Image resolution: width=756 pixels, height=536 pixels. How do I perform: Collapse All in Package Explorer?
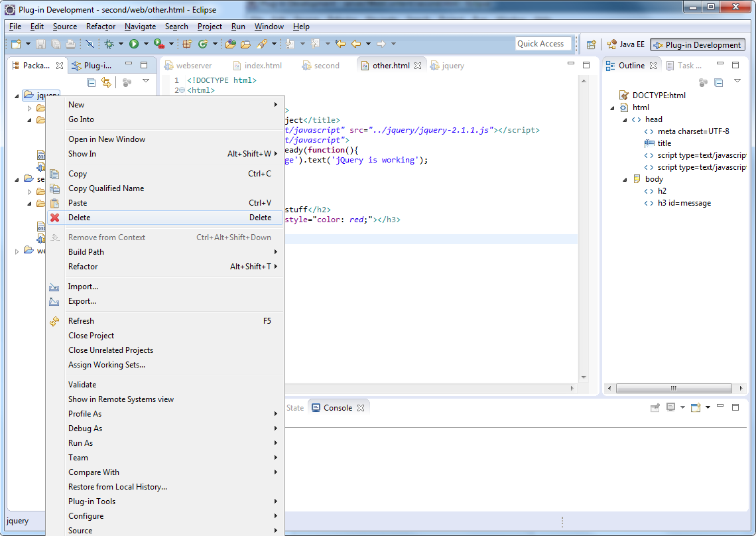[x=91, y=82]
